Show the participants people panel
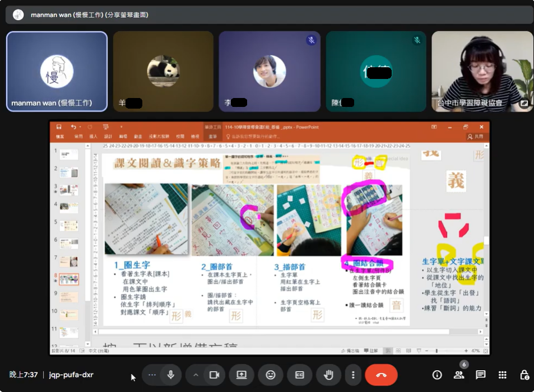The image size is (534, 392). coord(459,375)
